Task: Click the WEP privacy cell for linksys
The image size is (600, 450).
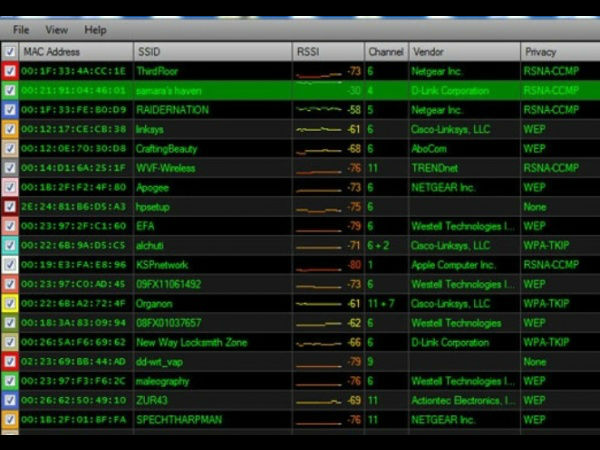Action: [x=534, y=129]
